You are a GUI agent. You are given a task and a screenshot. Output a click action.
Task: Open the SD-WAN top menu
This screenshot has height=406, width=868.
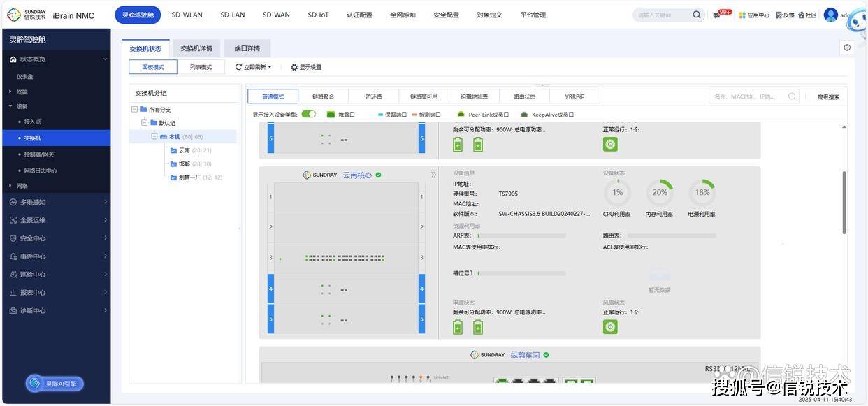click(x=277, y=15)
